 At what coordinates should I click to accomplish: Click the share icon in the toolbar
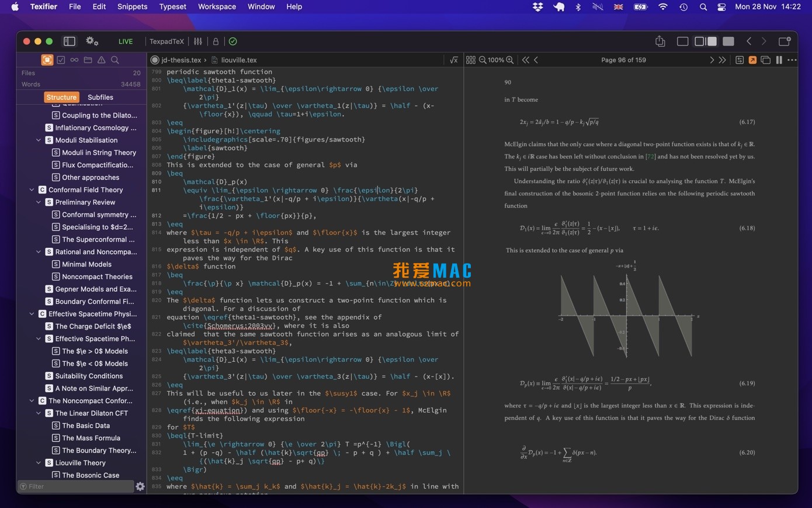point(660,41)
